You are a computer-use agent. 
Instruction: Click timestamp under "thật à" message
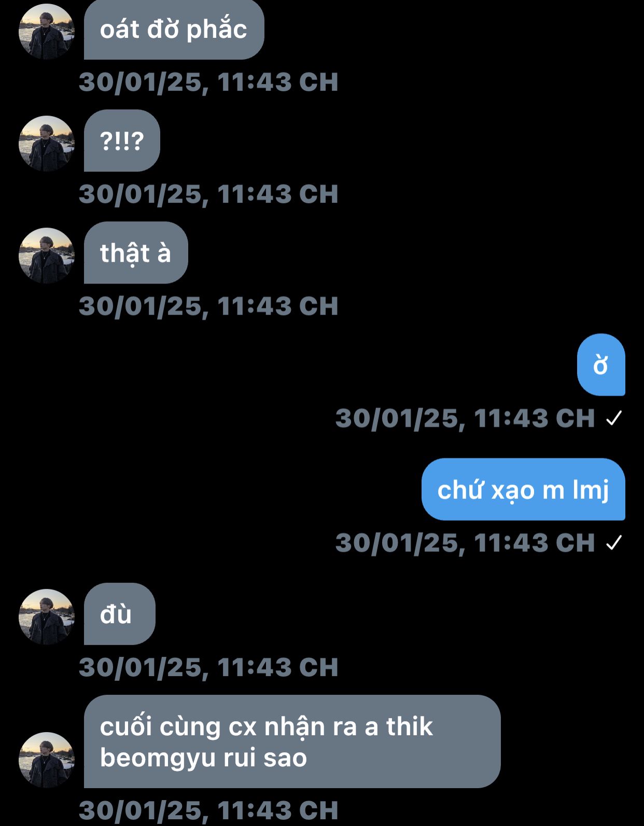208,306
